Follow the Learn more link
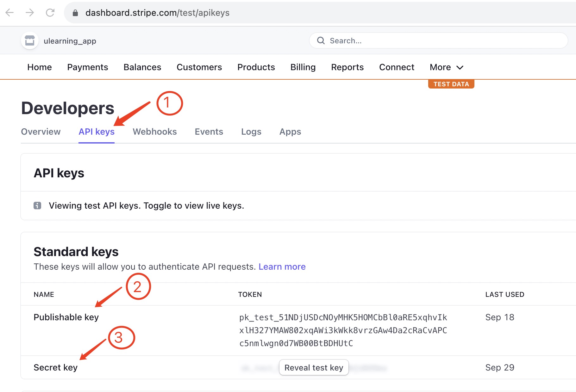 282,266
